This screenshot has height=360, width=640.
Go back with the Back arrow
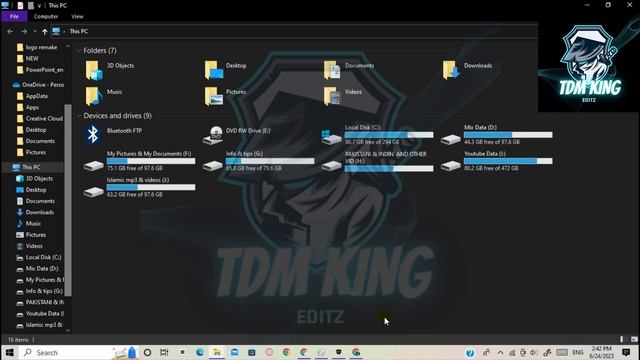pyautogui.click(x=10, y=31)
